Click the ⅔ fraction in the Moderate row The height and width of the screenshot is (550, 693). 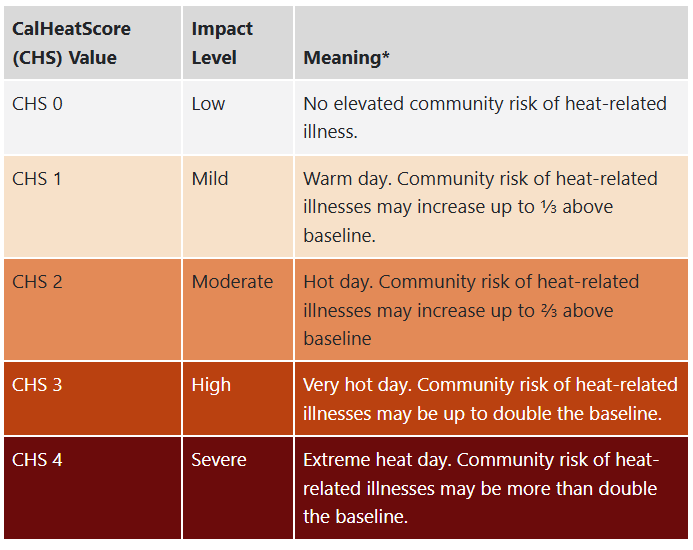click(x=551, y=310)
